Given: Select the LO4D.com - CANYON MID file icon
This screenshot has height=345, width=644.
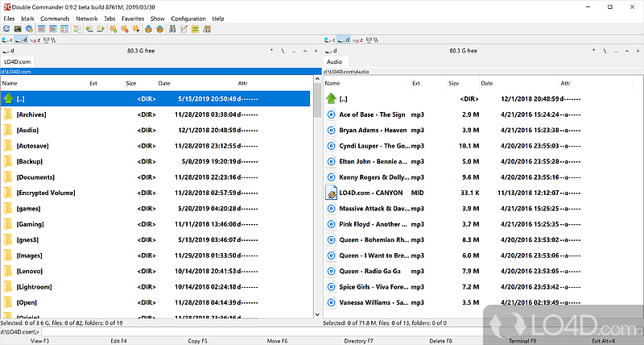Looking at the screenshot, I should 331,193.
